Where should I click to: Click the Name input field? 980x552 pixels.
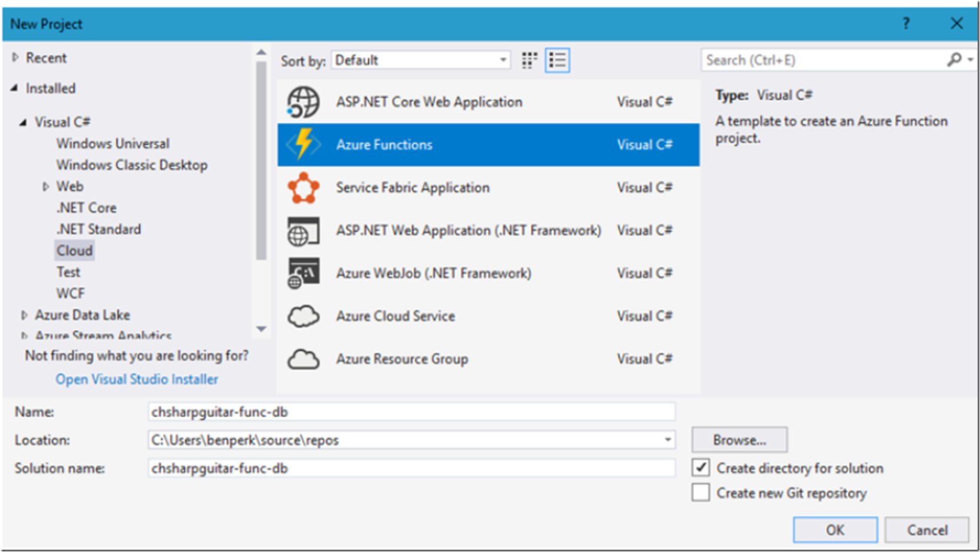point(411,412)
